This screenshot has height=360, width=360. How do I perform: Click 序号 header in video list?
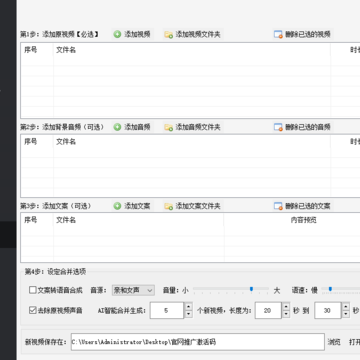(30, 50)
